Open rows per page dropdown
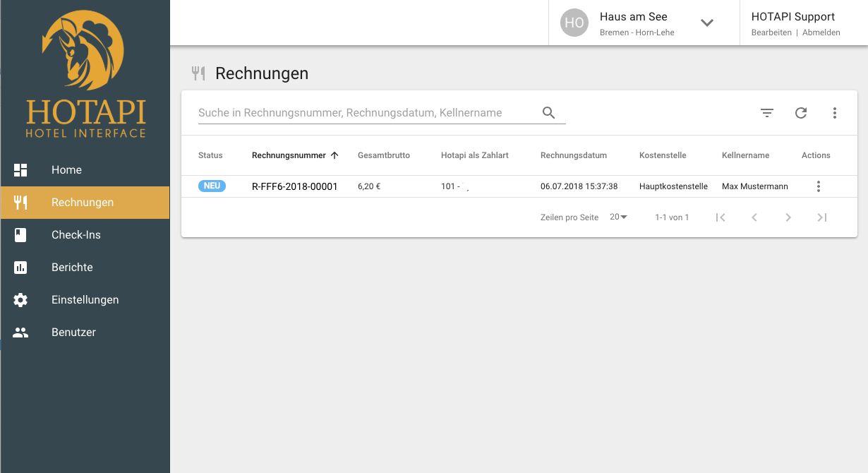868x473 pixels. click(x=618, y=217)
